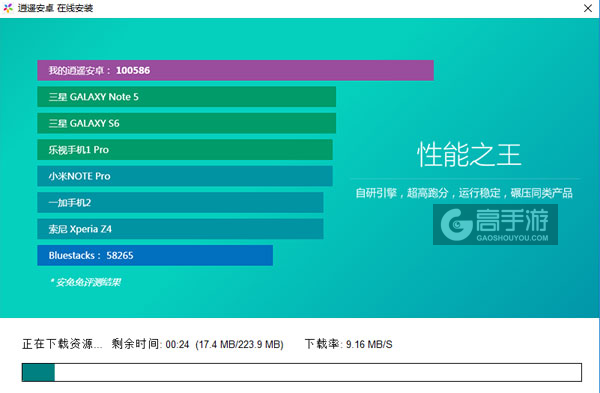
Task: Click the 逍遥安卓 app icon in title bar
Action: point(8,8)
